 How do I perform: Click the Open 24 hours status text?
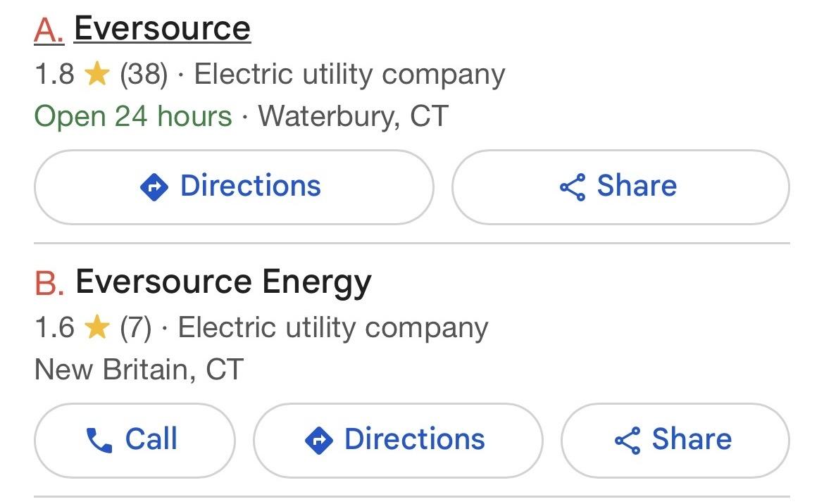pyautogui.click(x=133, y=116)
